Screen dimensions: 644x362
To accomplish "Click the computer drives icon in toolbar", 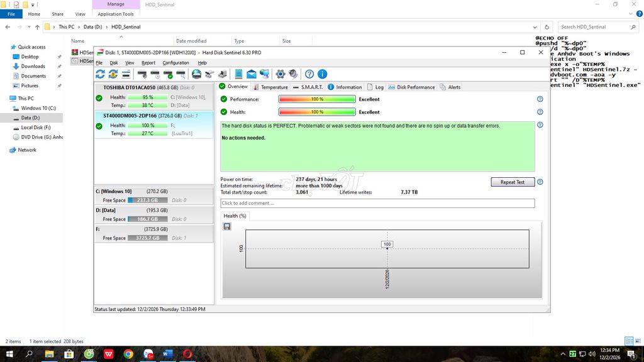I will [223, 74].
